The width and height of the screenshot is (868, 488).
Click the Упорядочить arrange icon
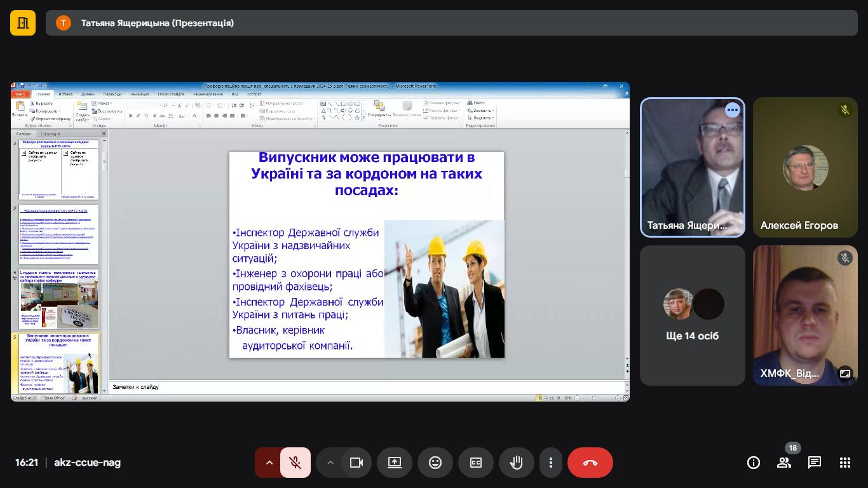[x=379, y=109]
